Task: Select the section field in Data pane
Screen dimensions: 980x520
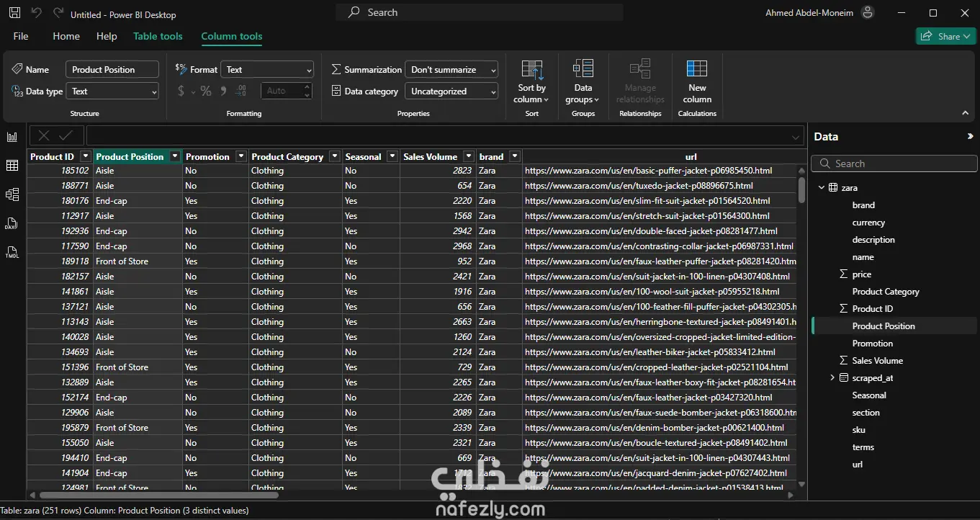Action: tap(866, 413)
